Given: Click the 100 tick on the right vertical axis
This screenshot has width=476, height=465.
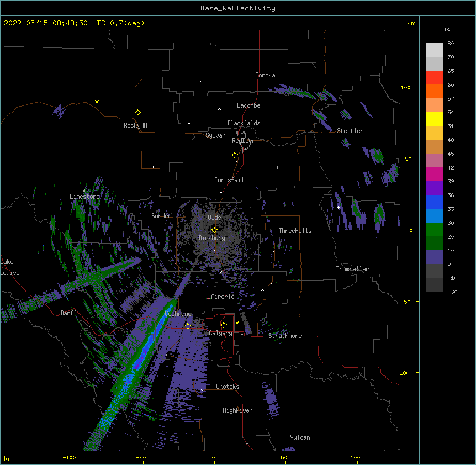Looking at the screenshot, I should [405, 87].
